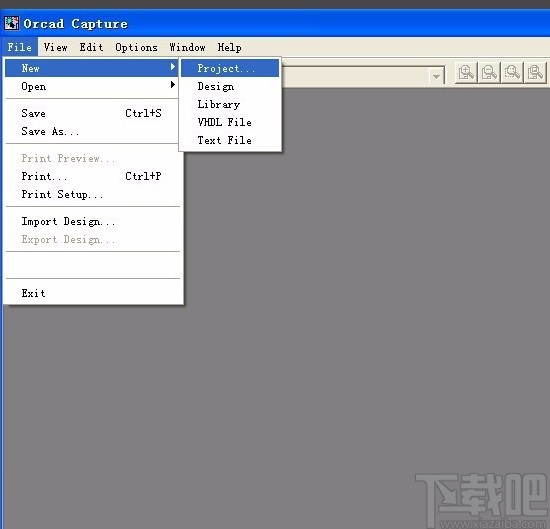Click the Zoom Out toolbar icon
The image size is (550, 529).
(489, 73)
